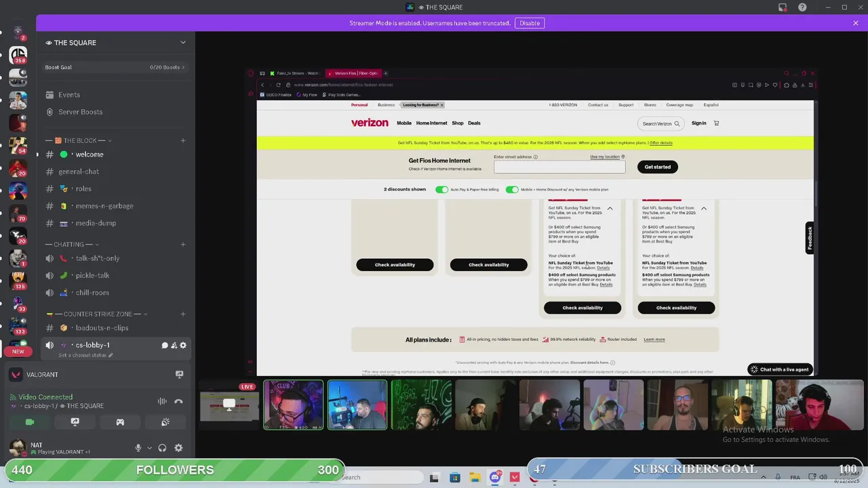Open Home Internet menu on Verizon
Viewport: 868px width, 488px height.
tap(431, 123)
